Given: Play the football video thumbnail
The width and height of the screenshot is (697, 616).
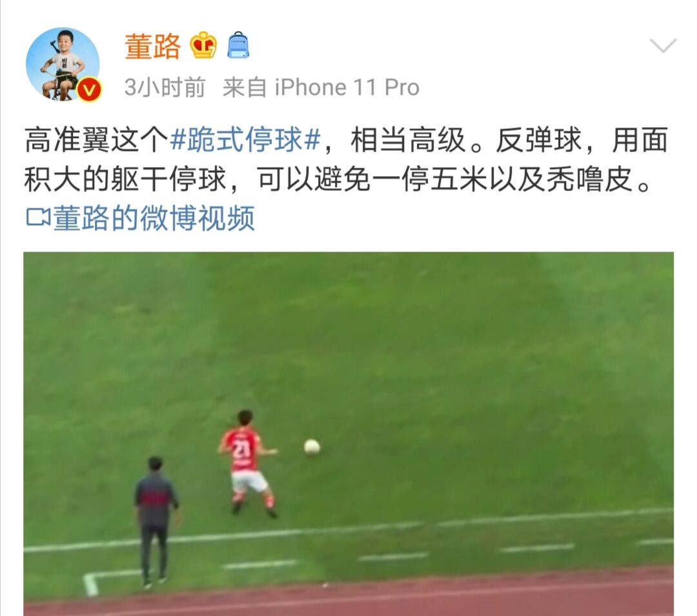Looking at the screenshot, I should tap(348, 433).
